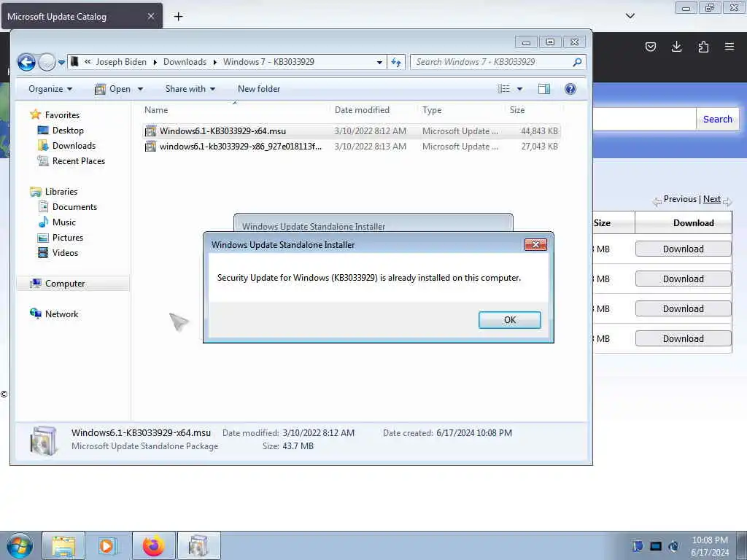Select Network in navigation pane

coord(61,314)
